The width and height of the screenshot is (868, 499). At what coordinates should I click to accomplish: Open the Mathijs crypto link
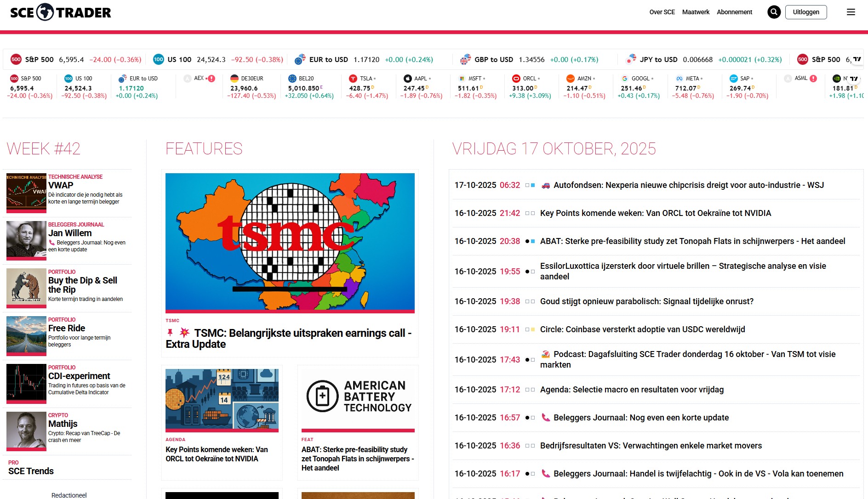[x=63, y=424]
